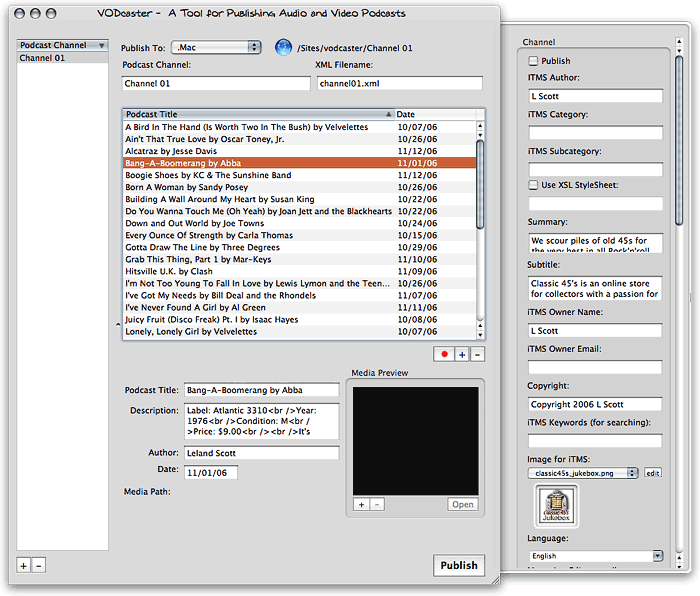The width and height of the screenshot is (700, 596).
Task: Select 'I've Never Found A Girl by Al Green'
Action: click(300, 308)
